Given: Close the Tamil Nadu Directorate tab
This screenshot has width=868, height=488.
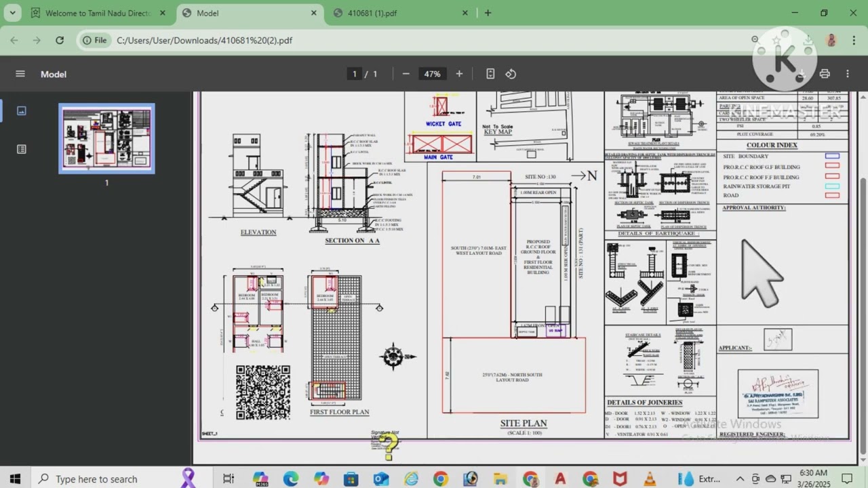Looking at the screenshot, I should (x=163, y=13).
